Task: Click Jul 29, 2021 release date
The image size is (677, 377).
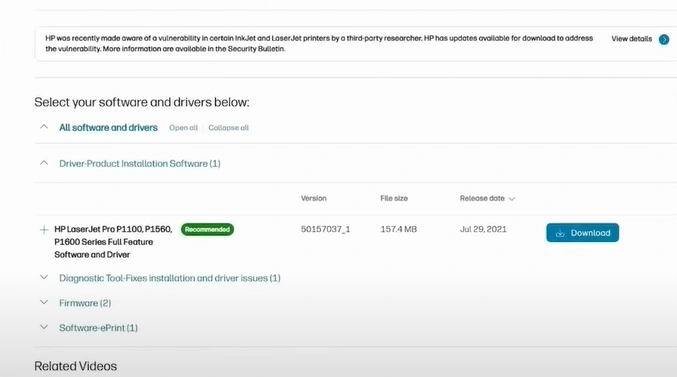Action: point(483,229)
